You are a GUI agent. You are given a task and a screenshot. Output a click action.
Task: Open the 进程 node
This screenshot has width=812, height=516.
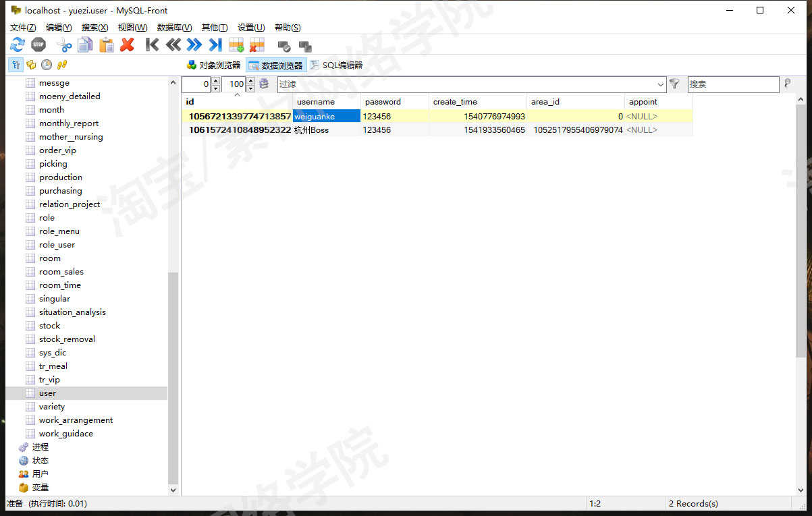(40, 447)
